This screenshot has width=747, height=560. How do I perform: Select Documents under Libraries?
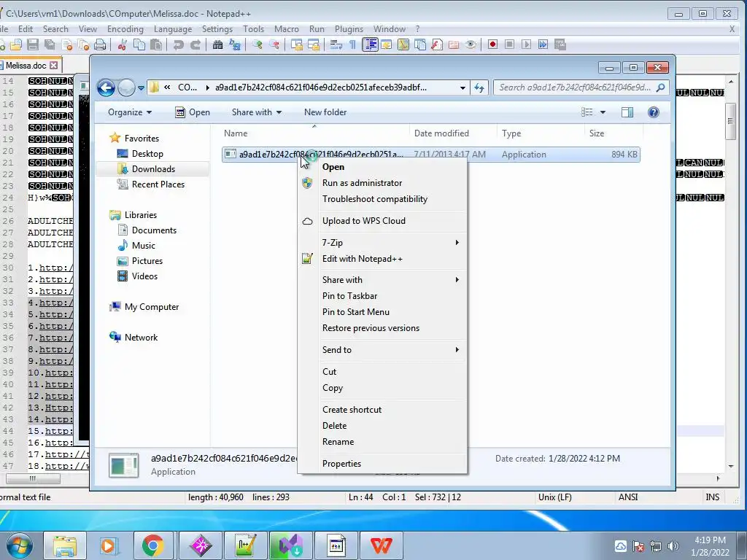[154, 230]
